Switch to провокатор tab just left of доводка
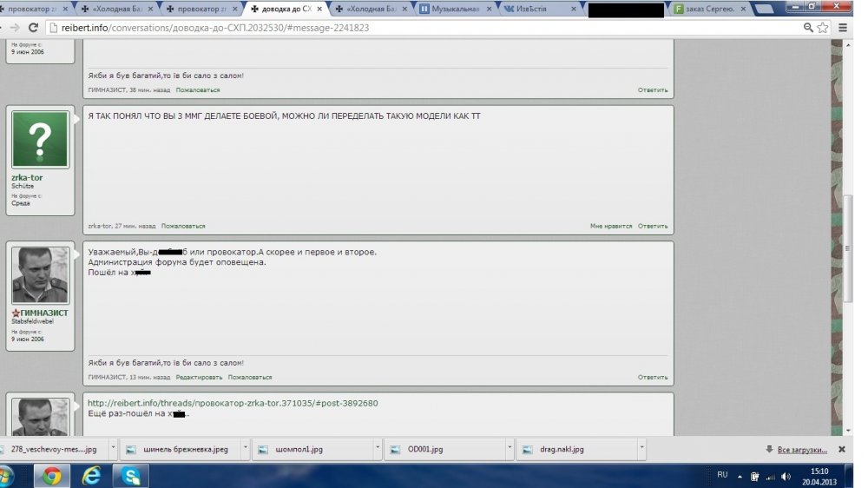Image resolution: width=868 pixels, height=488 pixels. click(201, 9)
